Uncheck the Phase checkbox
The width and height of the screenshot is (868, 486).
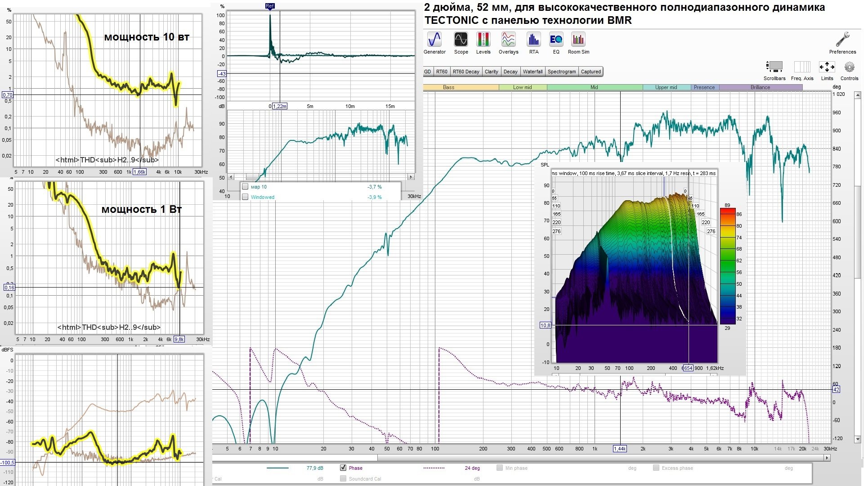point(343,468)
